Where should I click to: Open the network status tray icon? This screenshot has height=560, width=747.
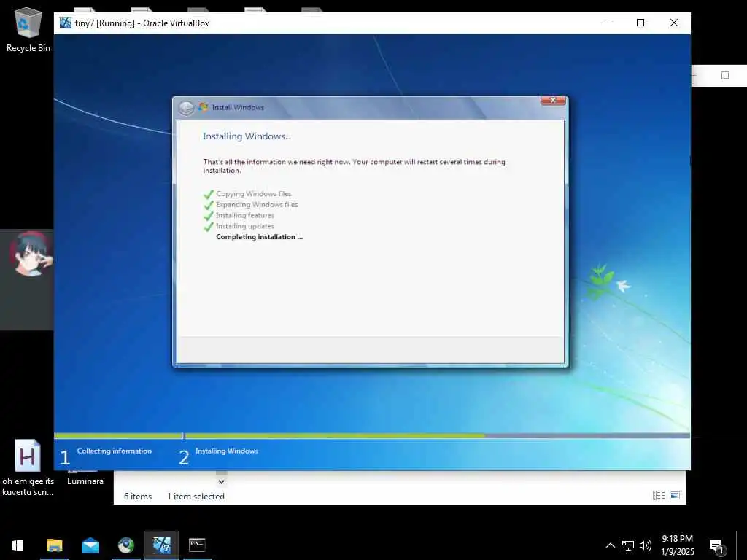pyautogui.click(x=628, y=545)
